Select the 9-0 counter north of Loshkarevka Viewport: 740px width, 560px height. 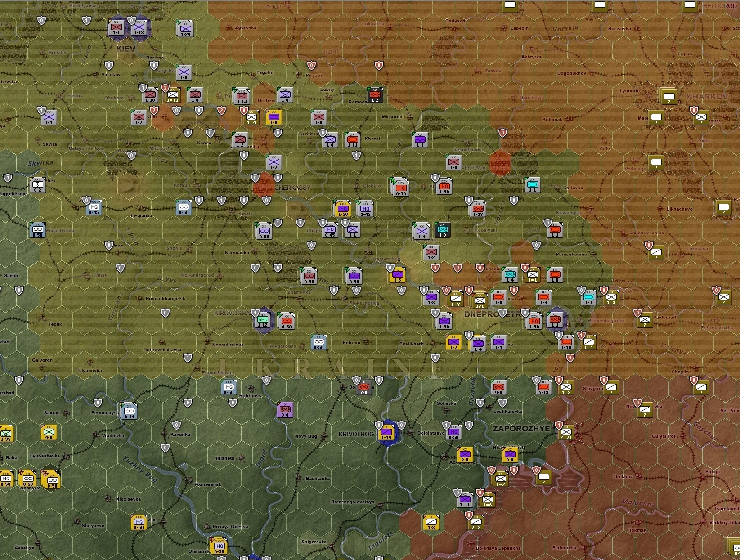point(498,387)
